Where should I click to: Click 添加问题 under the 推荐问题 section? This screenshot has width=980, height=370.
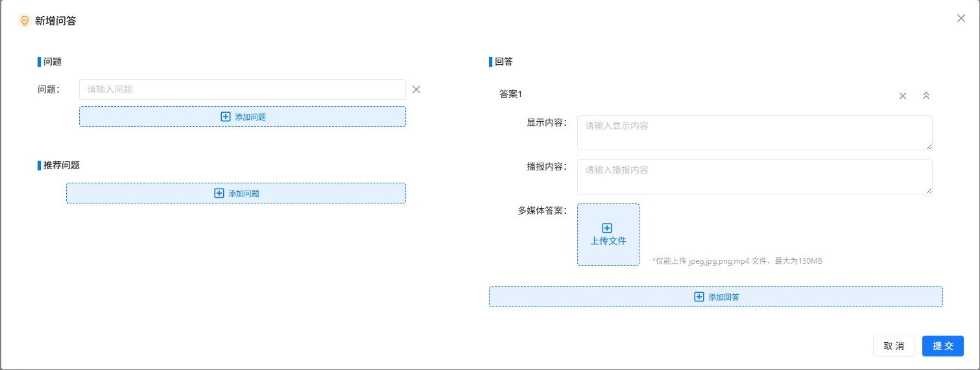coord(236,193)
